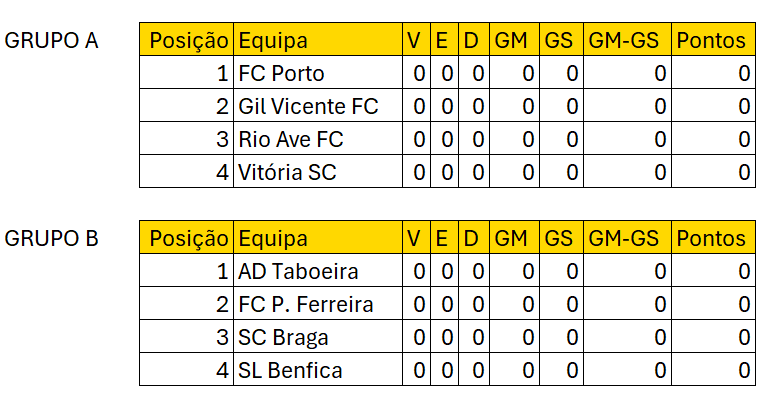Click the GRUPO B label
The width and height of the screenshot is (775, 406).
[52, 239]
